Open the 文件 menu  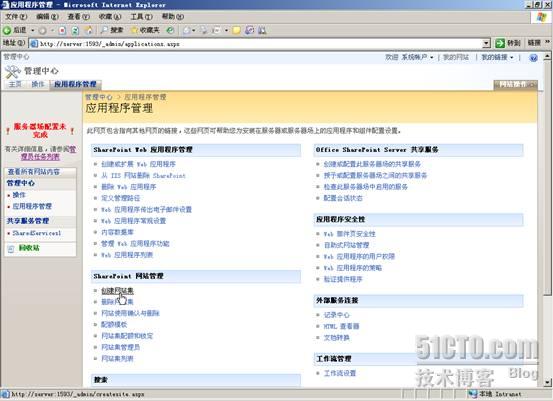16,17
